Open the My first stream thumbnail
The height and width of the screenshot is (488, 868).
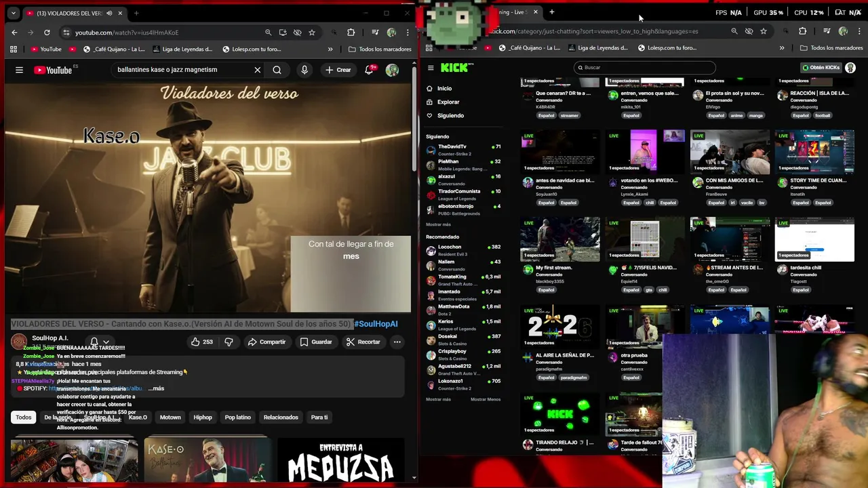coord(560,239)
